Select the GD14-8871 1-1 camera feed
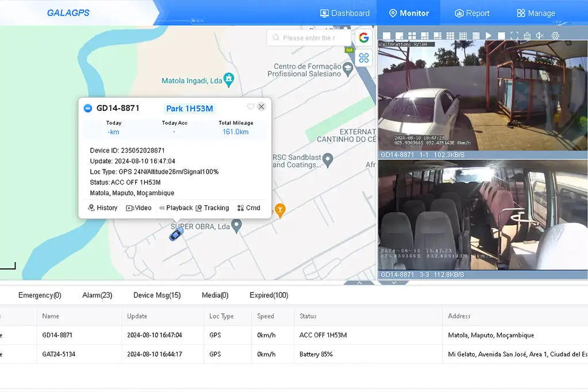 coord(483,95)
